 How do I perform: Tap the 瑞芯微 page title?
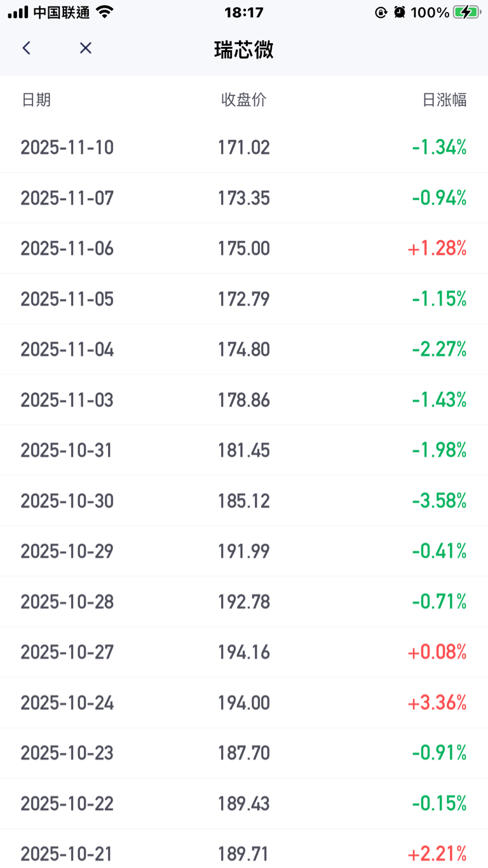(244, 50)
